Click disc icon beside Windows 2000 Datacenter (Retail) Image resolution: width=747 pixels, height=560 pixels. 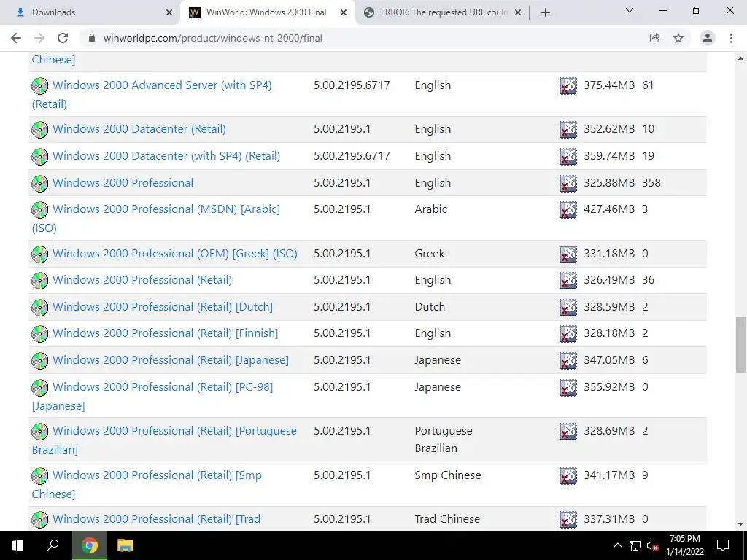coord(40,130)
